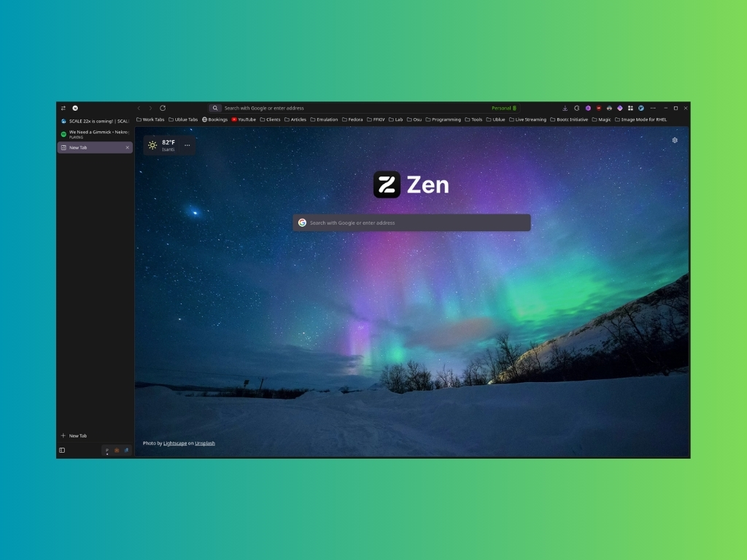Open the Bookings bookmark
Image resolution: width=747 pixels, height=560 pixels.
215,120
